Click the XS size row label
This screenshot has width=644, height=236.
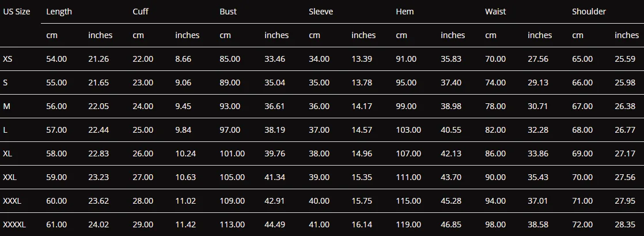[x=8, y=59]
